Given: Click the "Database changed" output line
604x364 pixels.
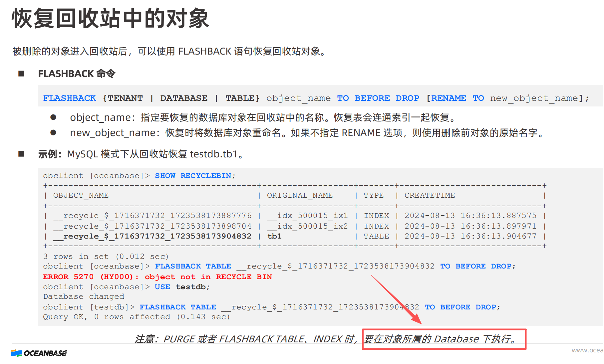Looking at the screenshot, I should 84,296.
